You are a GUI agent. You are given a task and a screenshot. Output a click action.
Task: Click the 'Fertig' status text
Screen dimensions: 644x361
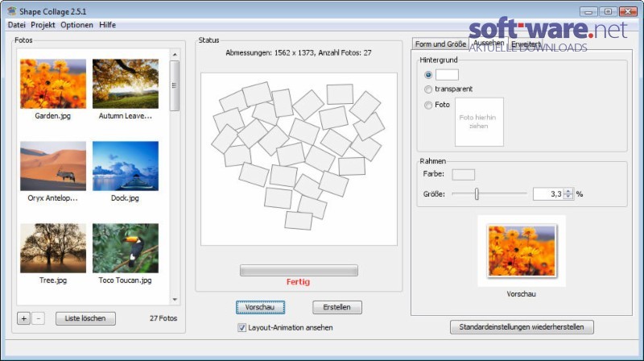[x=298, y=282]
